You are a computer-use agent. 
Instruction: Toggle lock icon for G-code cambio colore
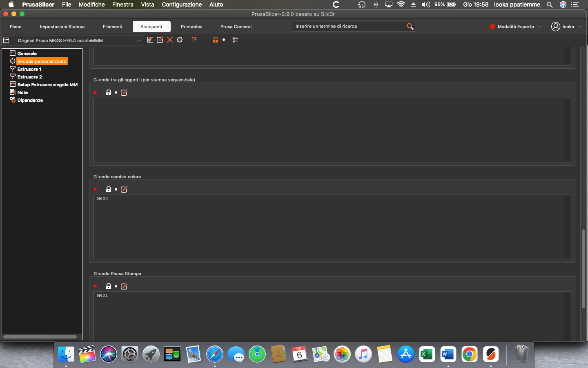[109, 189]
